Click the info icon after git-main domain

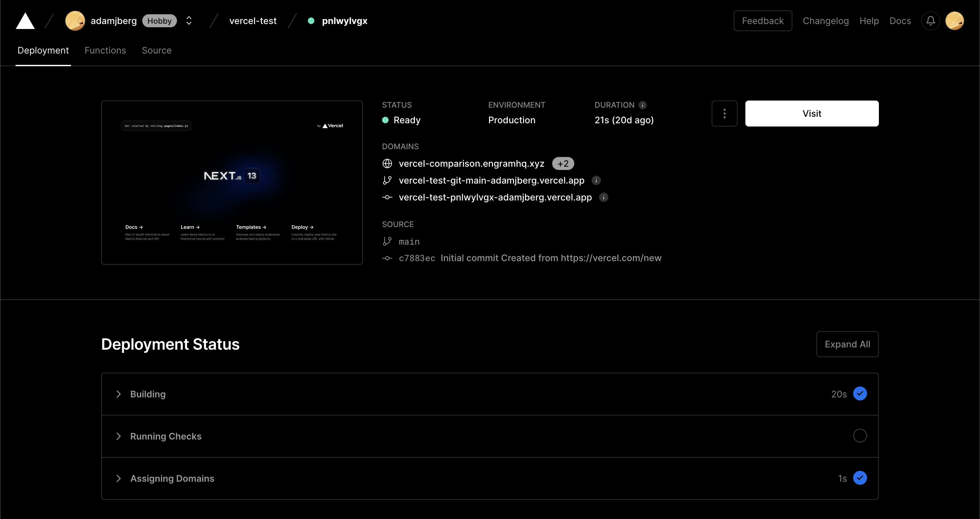596,180
